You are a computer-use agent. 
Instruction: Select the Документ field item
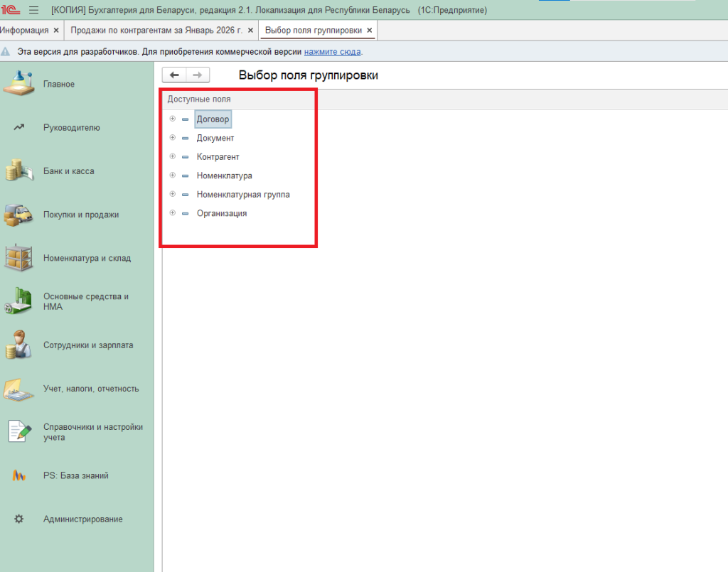[215, 138]
